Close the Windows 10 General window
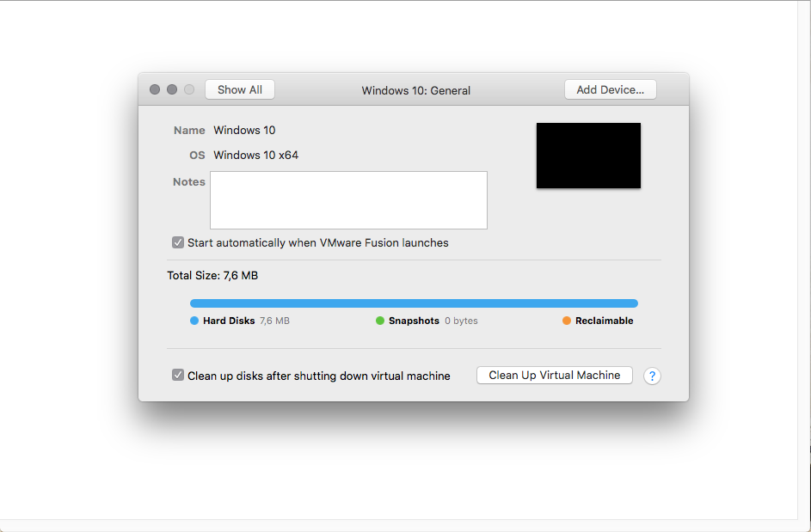Screen dimensions: 811x532 [155, 89]
